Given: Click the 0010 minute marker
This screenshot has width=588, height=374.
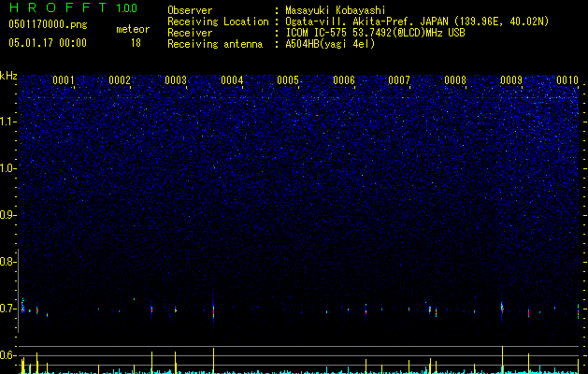Looking at the screenshot, I should pos(567,80).
